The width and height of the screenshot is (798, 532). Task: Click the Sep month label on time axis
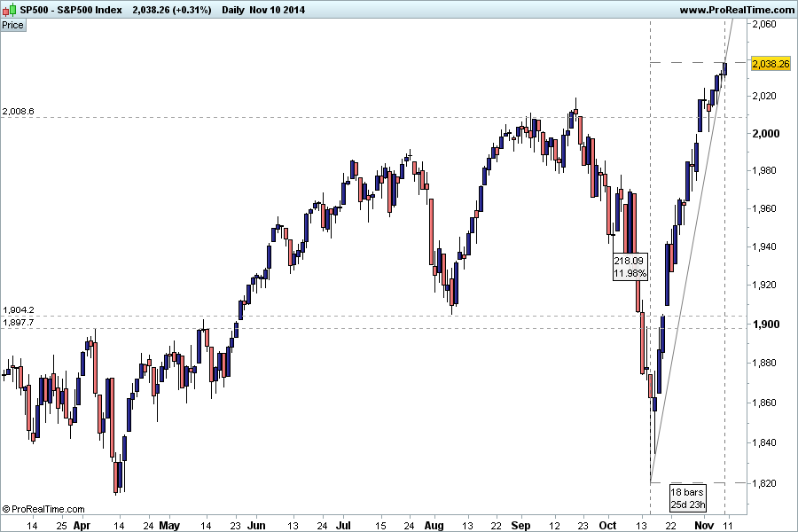(521, 526)
